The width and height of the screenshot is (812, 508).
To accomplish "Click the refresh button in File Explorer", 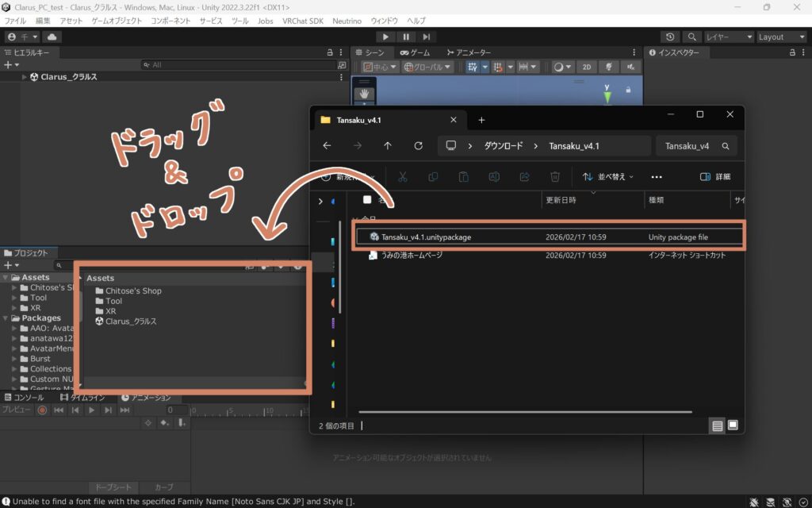I will 418,146.
